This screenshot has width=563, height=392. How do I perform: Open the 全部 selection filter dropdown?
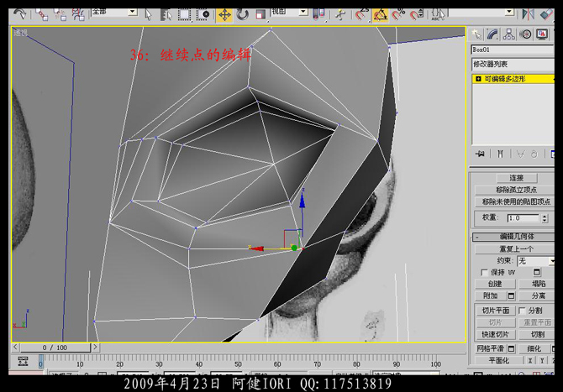pyautogui.click(x=133, y=12)
